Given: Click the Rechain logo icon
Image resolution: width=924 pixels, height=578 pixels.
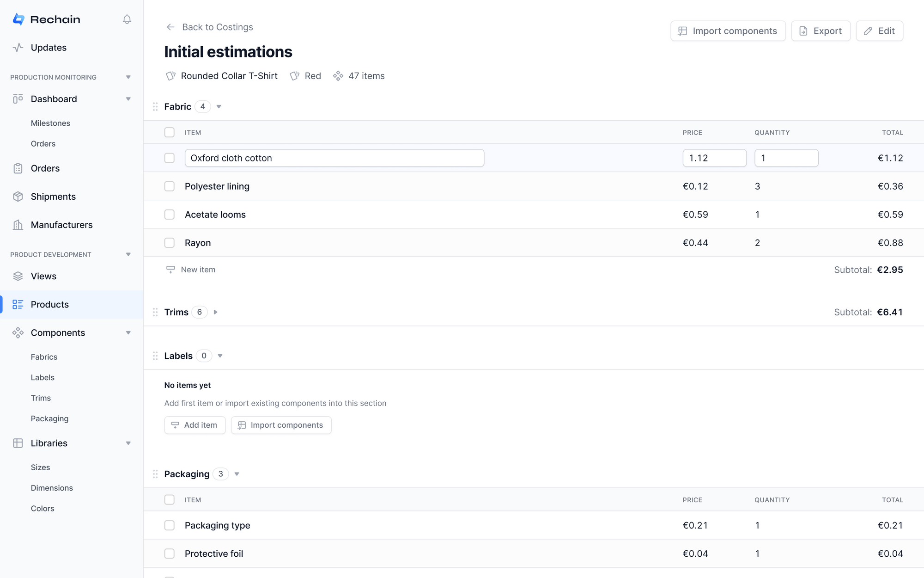Looking at the screenshot, I should coord(18,19).
